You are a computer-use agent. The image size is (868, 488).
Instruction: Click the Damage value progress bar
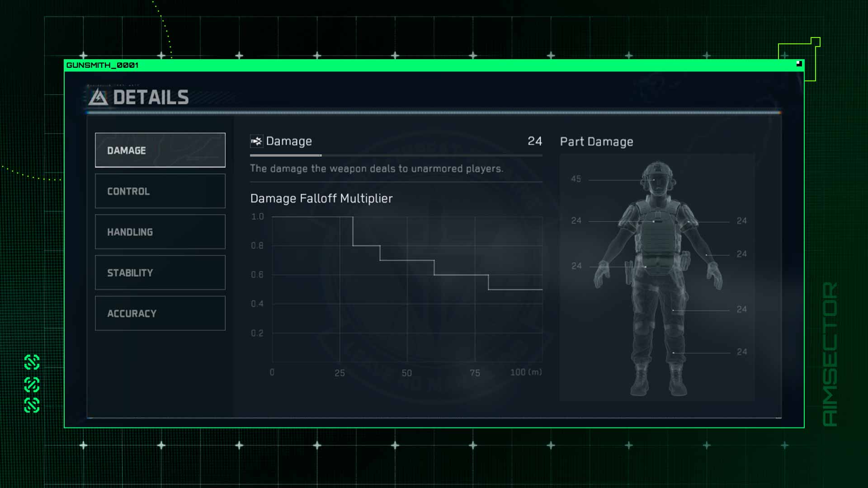click(x=396, y=155)
